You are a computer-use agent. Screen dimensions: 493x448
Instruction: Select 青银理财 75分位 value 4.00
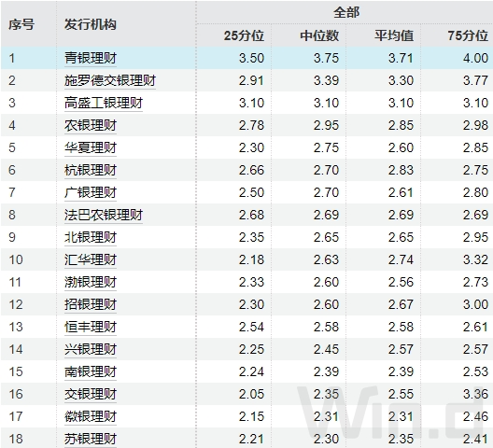point(475,58)
